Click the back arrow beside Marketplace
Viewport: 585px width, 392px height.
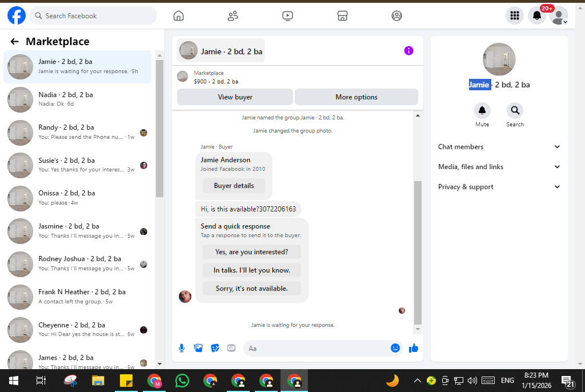pos(14,42)
